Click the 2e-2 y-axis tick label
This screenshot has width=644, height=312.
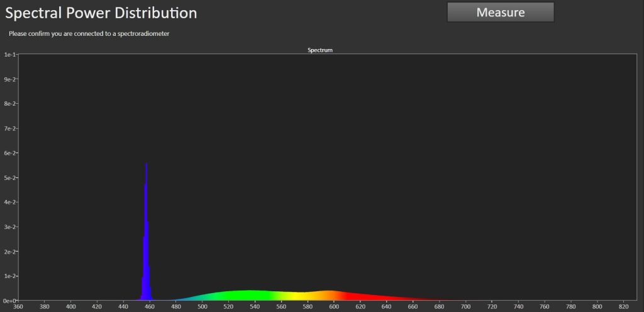tap(9, 252)
